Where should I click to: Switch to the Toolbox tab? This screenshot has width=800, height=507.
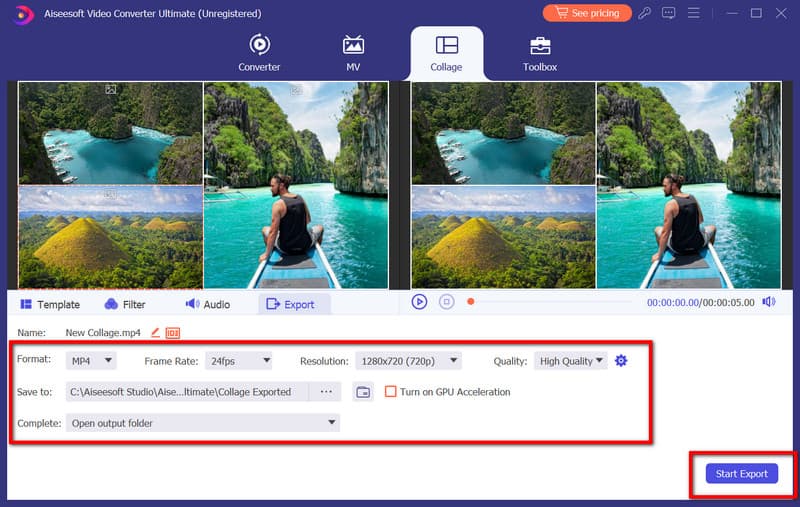point(540,53)
